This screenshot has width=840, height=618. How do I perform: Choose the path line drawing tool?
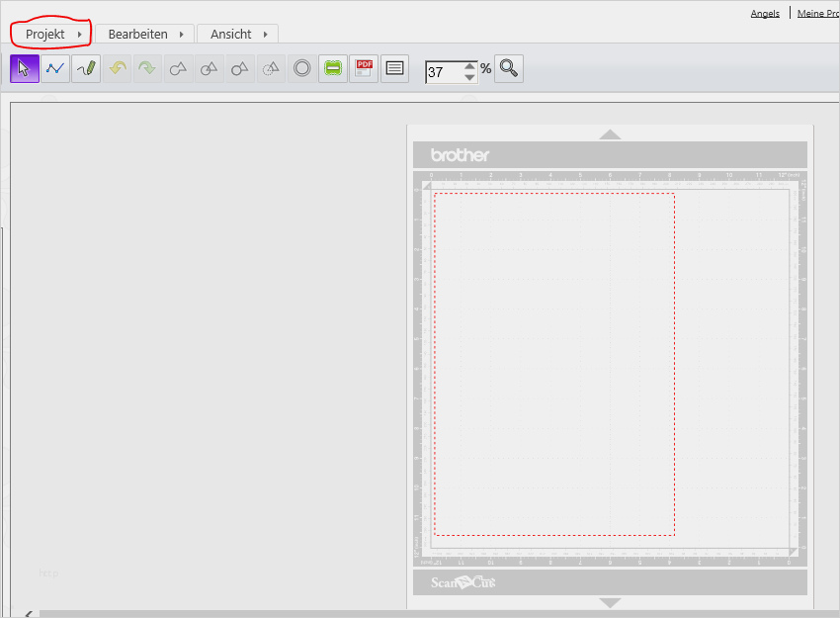[x=55, y=68]
